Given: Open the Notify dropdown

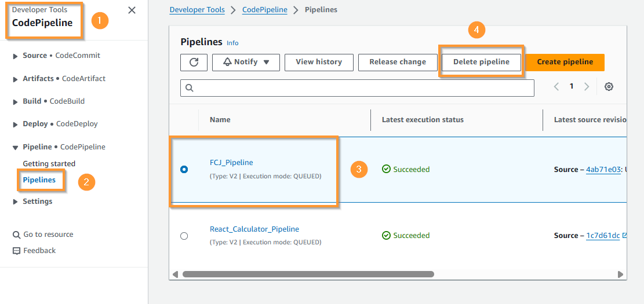Looking at the screenshot, I should point(246,63).
